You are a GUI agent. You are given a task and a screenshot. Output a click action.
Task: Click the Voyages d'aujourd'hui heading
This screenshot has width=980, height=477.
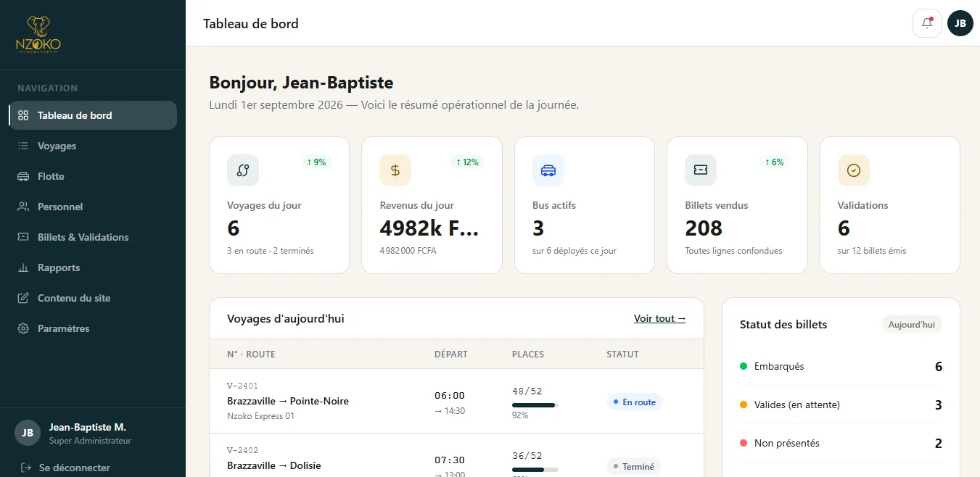(286, 318)
